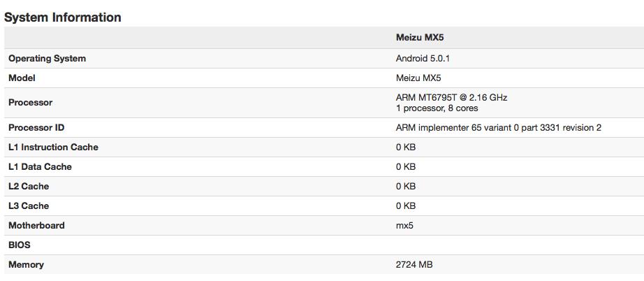Image resolution: width=644 pixels, height=281 pixels.
Task: Select the 2724 MB memory value
Action: [414, 264]
